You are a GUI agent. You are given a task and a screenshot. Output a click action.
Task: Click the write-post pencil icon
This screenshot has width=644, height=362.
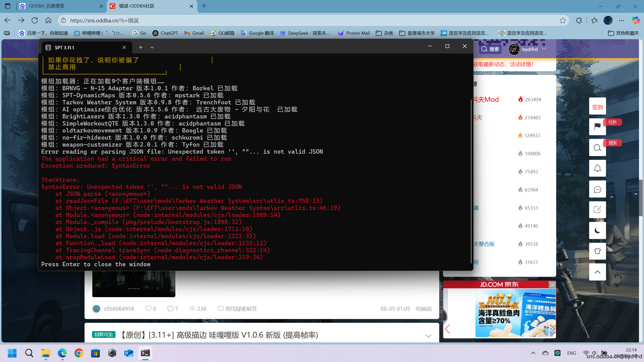pos(597,210)
